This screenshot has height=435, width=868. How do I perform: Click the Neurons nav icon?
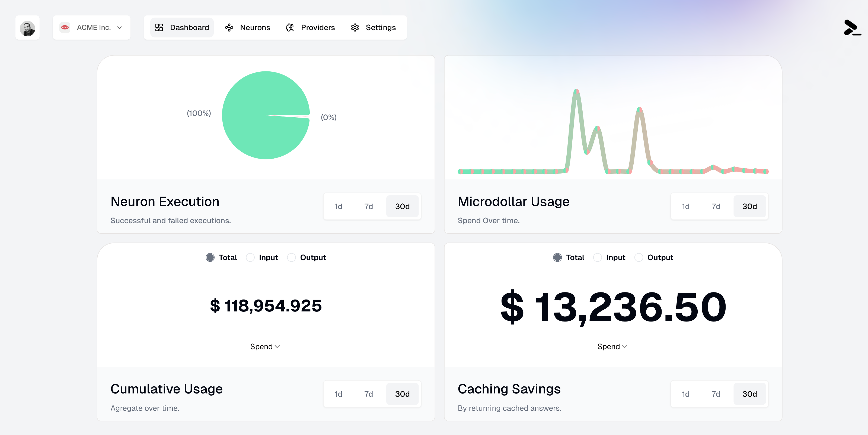[x=229, y=28]
